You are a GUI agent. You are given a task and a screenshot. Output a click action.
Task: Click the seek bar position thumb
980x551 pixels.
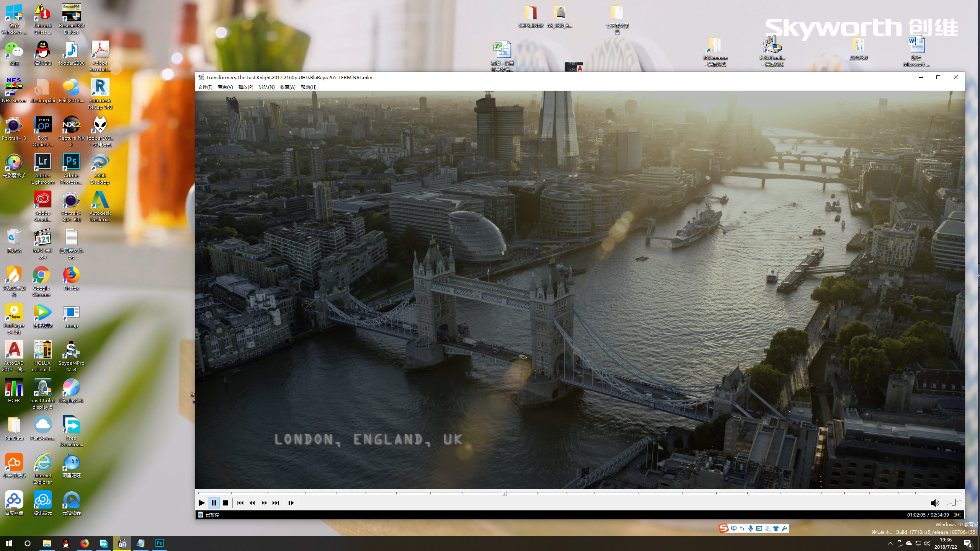click(x=505, y=493)
